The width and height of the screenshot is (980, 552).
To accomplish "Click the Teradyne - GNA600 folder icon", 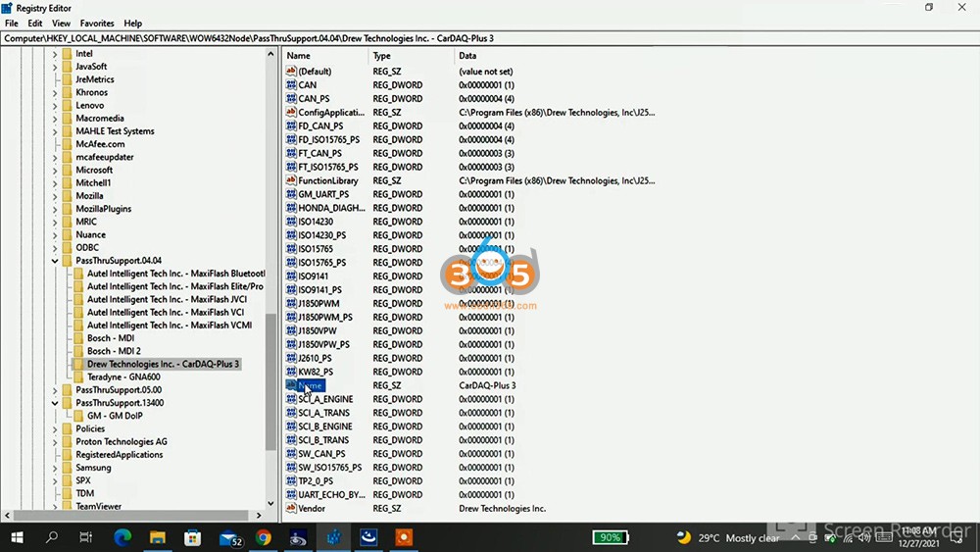I will (78, 376).
